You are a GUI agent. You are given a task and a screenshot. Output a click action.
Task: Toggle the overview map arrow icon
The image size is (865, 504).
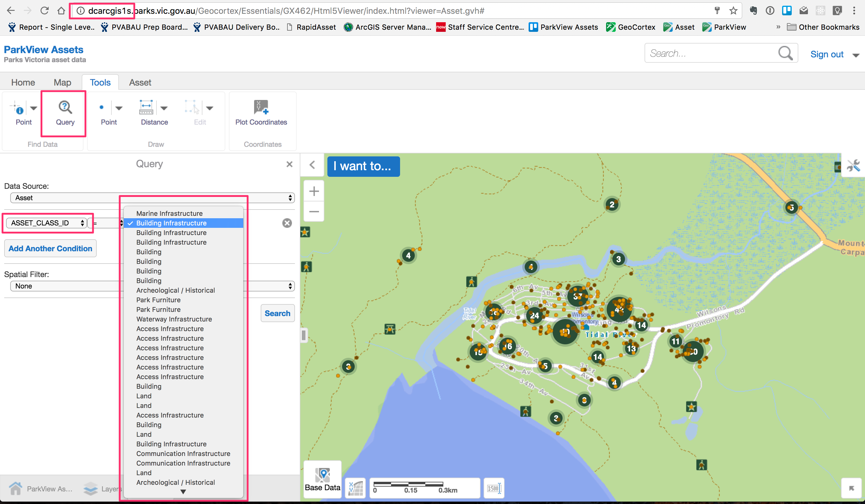coord(851,488)
